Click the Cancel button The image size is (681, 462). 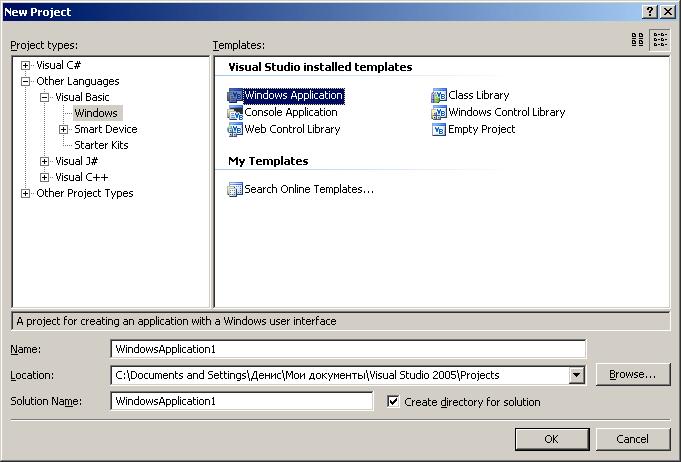[632, 439]
